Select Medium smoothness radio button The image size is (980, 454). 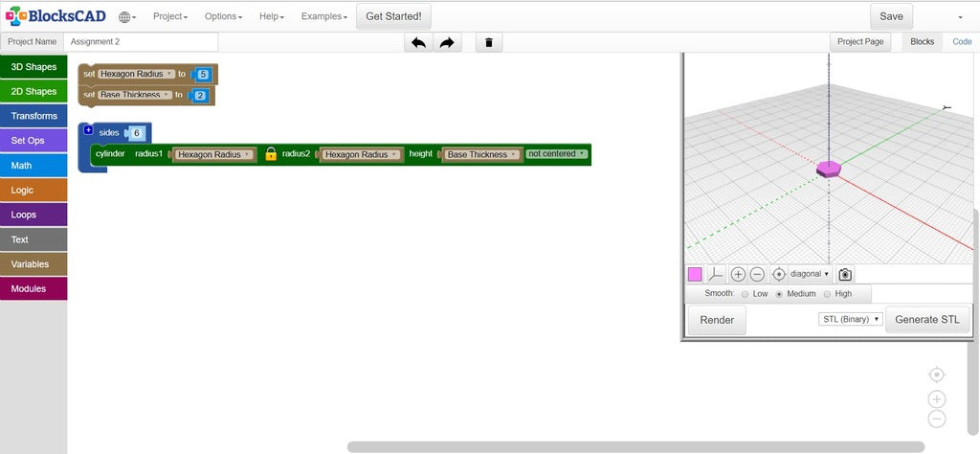click(x=779, y=294)
